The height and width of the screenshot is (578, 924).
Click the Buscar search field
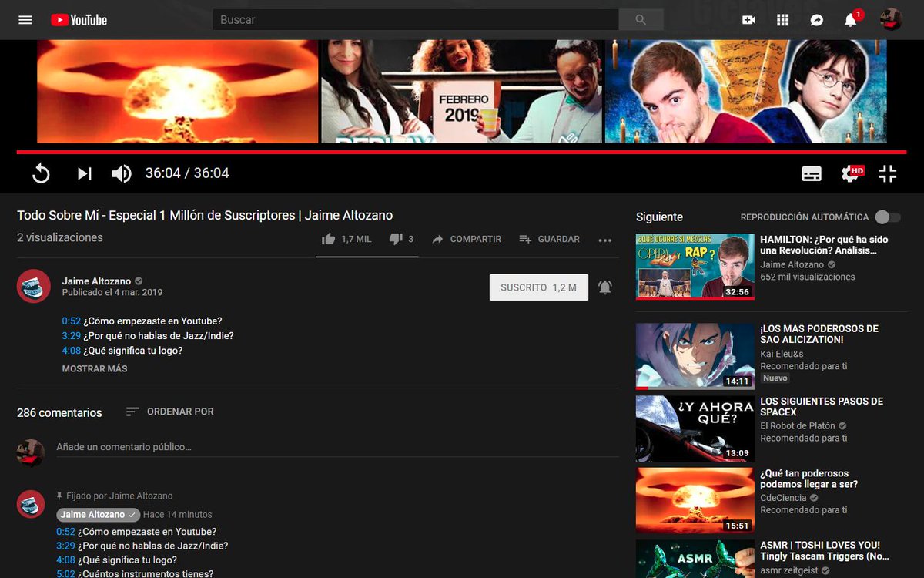tap(416, 20)
